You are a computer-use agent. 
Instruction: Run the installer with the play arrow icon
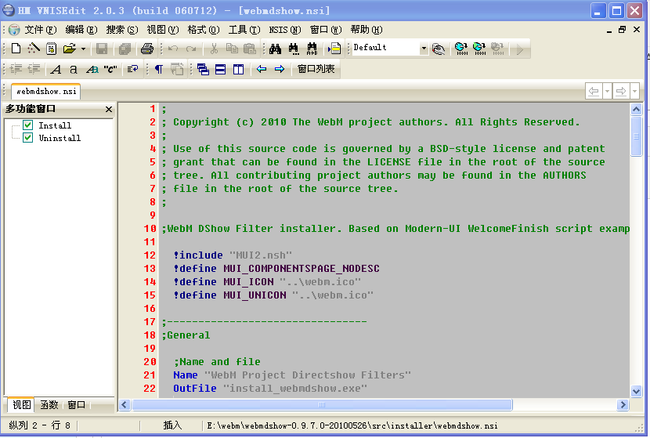click(519, 50)
